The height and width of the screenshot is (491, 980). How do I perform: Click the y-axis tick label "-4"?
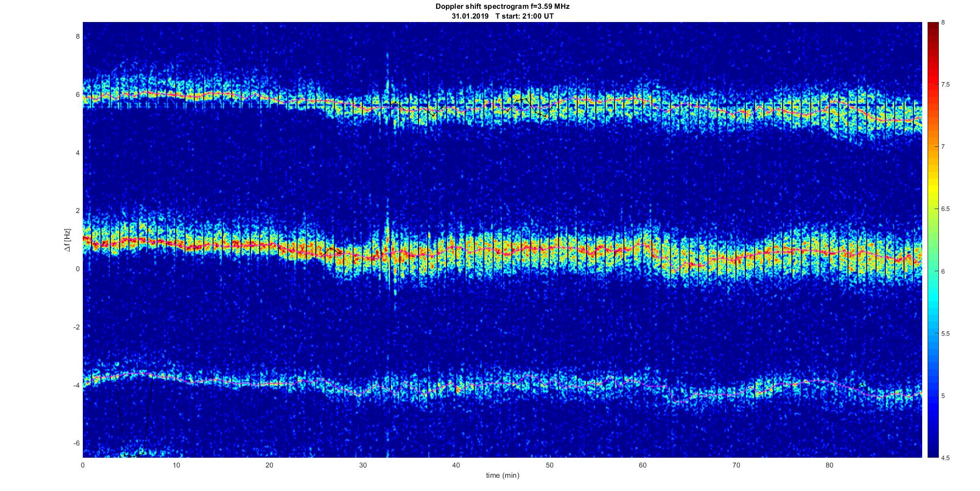(x=76, y=385)
